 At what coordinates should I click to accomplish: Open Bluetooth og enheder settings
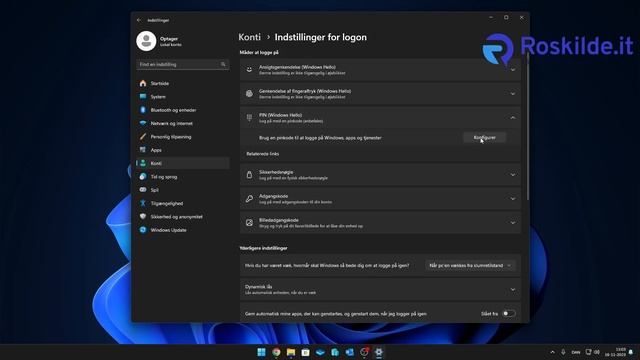182,110
